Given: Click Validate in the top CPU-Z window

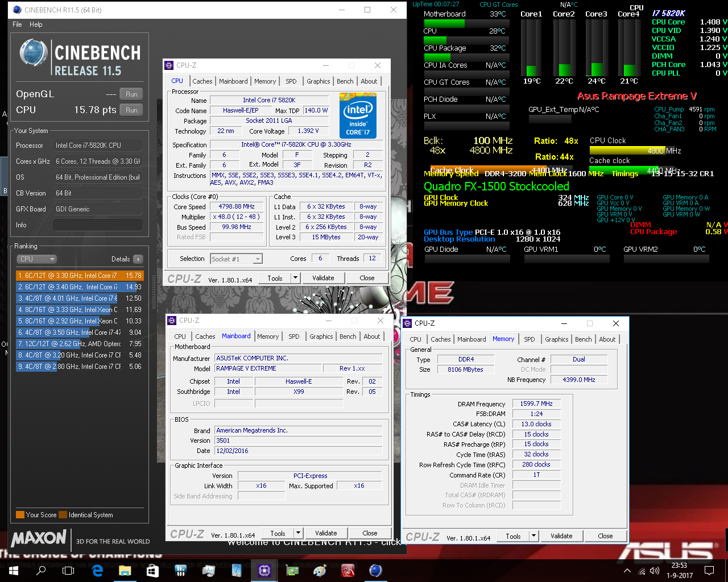Looking at the screenshot, I should click(x=323, y=278).
